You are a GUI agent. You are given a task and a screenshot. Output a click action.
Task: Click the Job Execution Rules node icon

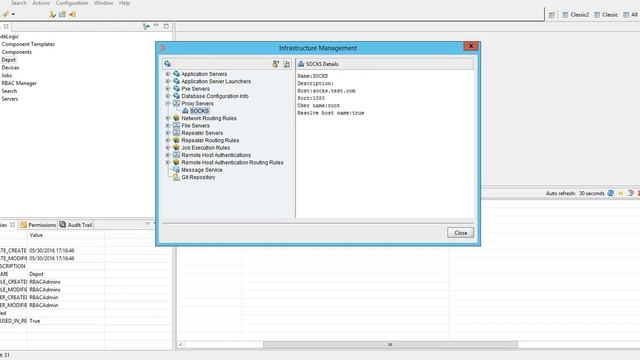tap(176, 147)
